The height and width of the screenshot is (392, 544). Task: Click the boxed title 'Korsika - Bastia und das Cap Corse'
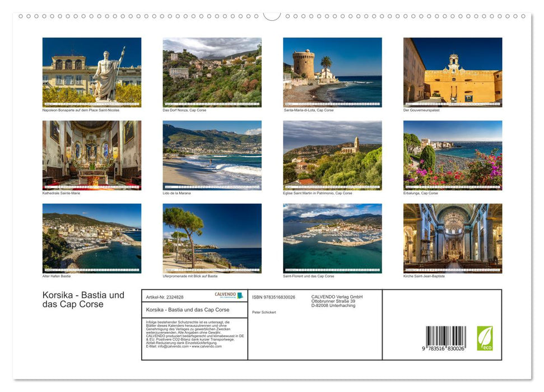pos(188,310)
